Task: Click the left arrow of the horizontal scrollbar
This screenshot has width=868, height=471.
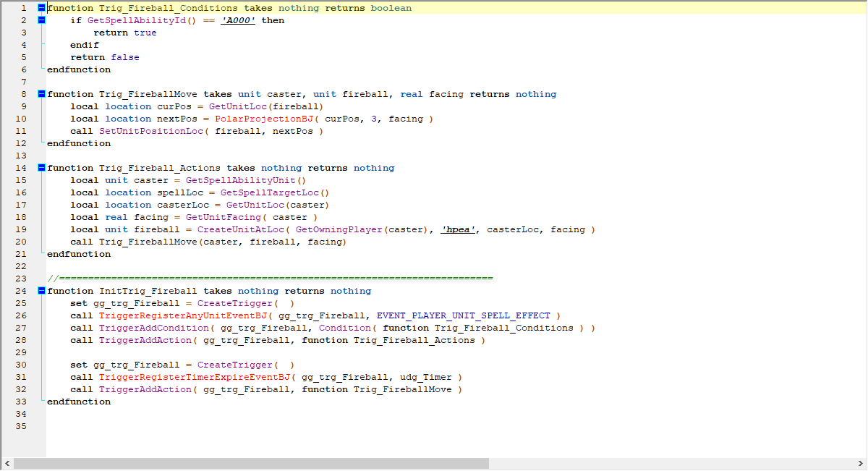Action: [x=7, y=463]
